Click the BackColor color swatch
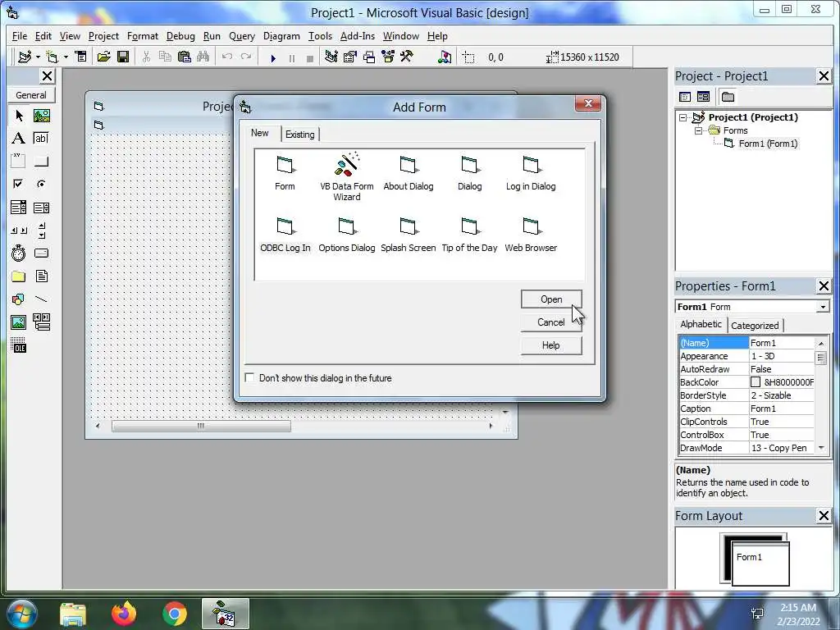This screenshot has width=840, height=630. 756,382
